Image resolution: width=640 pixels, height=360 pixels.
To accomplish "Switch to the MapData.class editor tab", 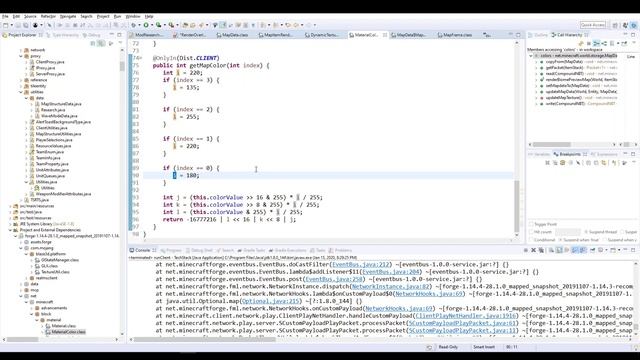I will tap(232, 35).
